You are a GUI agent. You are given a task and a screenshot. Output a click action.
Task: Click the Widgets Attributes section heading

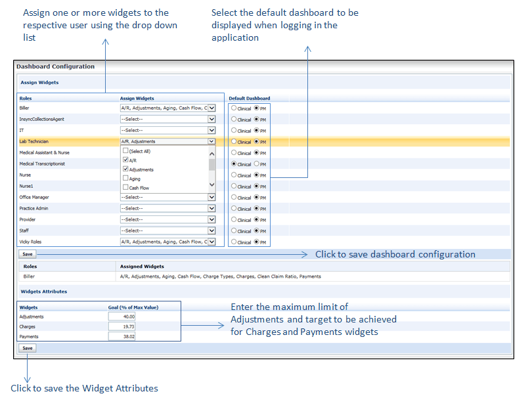(x=44, y=292)
